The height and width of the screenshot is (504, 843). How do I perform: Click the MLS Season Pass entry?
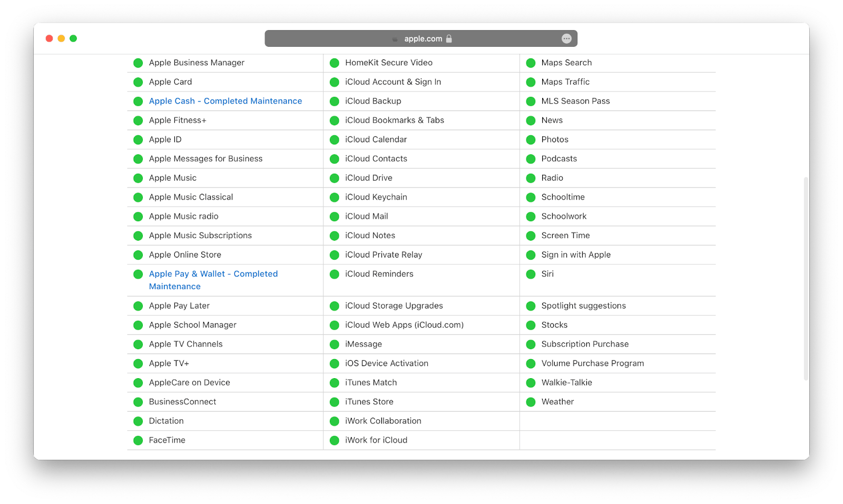[x=575, y=101]
